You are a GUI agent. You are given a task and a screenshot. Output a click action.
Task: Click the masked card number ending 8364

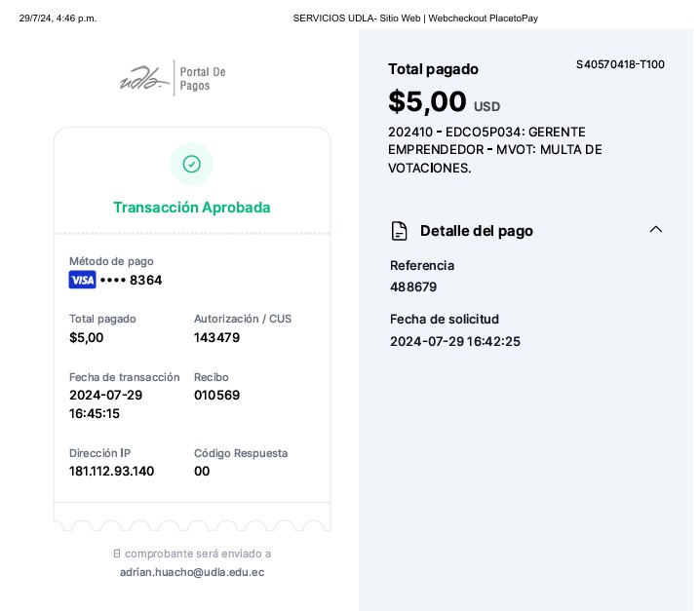[131, 281]
